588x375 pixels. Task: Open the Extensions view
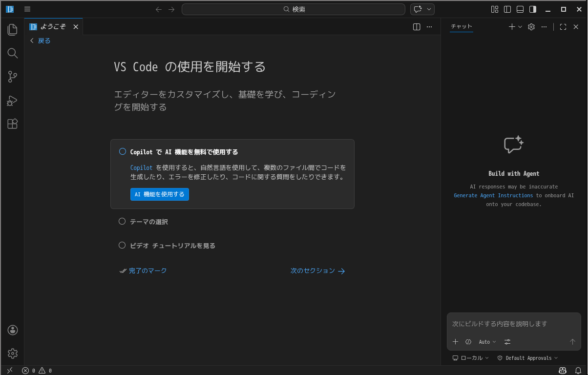click(x=13, y=124)
